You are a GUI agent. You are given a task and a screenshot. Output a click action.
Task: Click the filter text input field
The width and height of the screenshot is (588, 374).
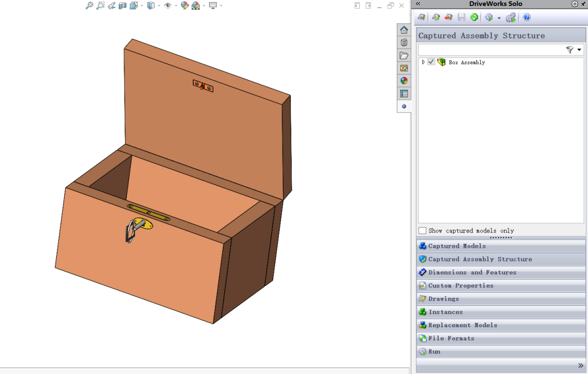(x=491, y=50)
